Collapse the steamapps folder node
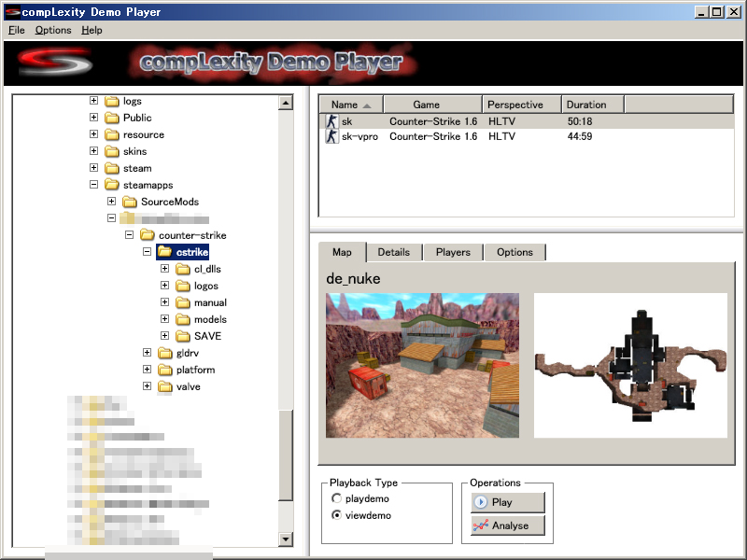747x560 pixels. point(94,184)
